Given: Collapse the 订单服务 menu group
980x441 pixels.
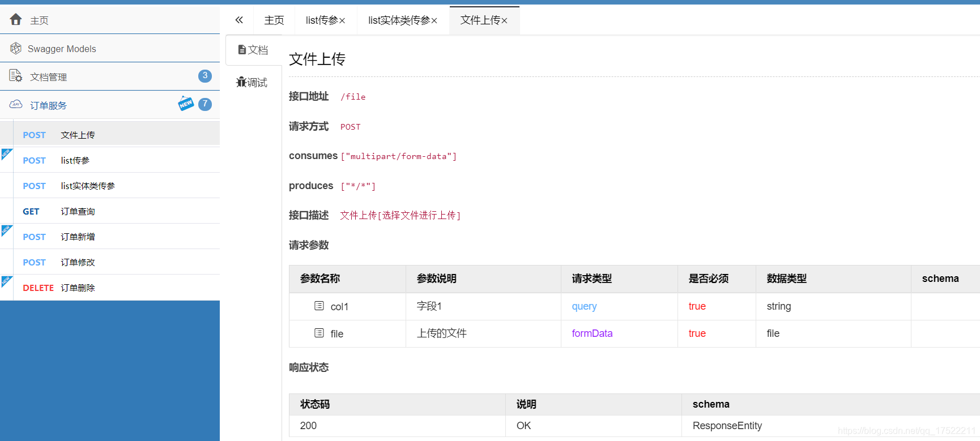Looking at the screenshot, I should pos(110,105).
